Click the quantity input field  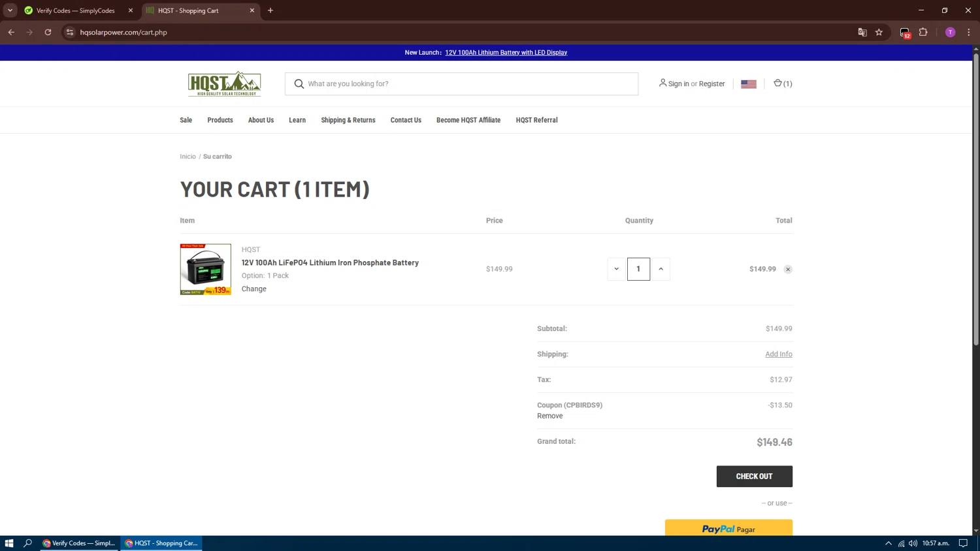638,269
